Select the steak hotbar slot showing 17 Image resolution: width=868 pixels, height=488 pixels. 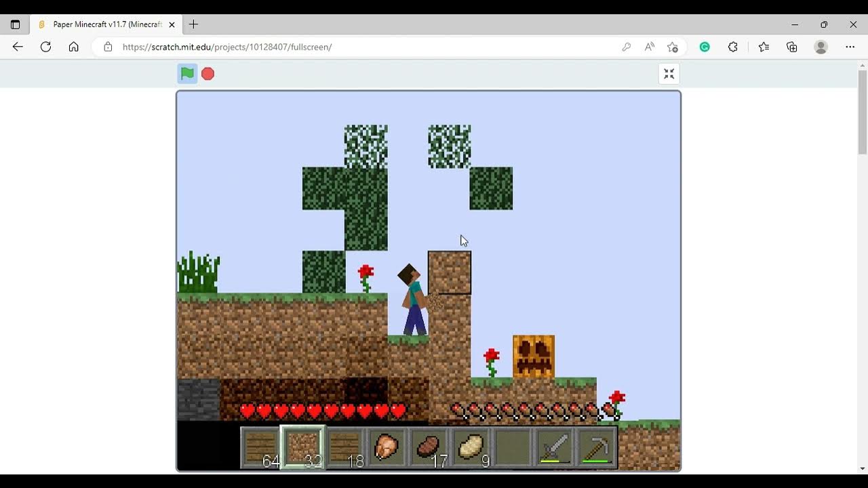(x=429, y=447)
